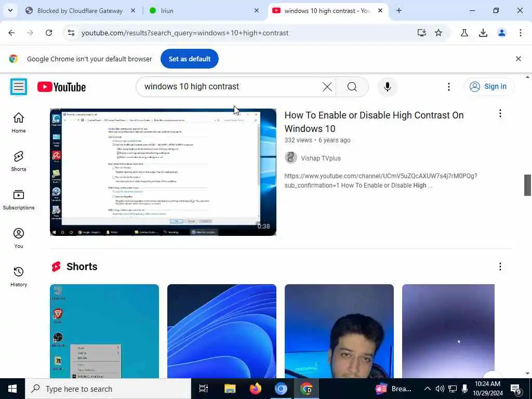Switch to the Iriun tab
Image resolution: width=532 pixels, height=399 pixels.
click(x=204, y=11)
